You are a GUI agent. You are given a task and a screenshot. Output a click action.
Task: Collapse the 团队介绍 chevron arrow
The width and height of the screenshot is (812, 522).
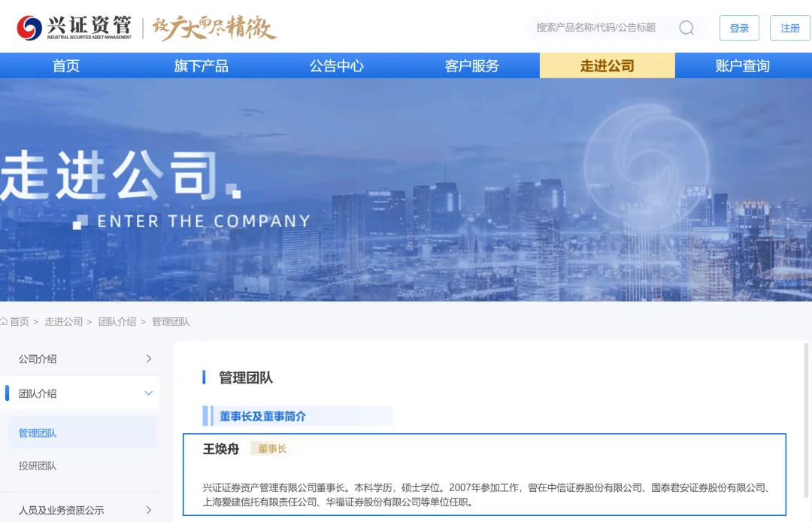pyautogui.click(x=149, y=393)
